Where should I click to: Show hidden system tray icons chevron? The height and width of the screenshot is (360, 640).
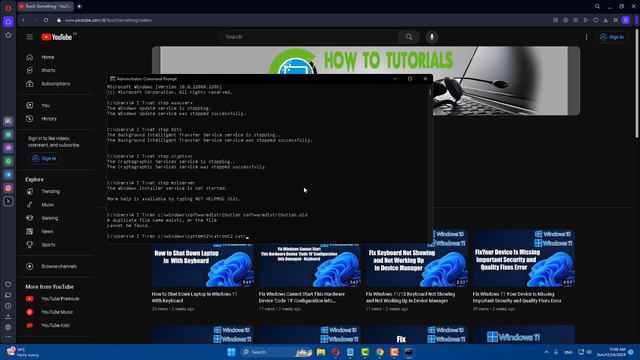546,352
